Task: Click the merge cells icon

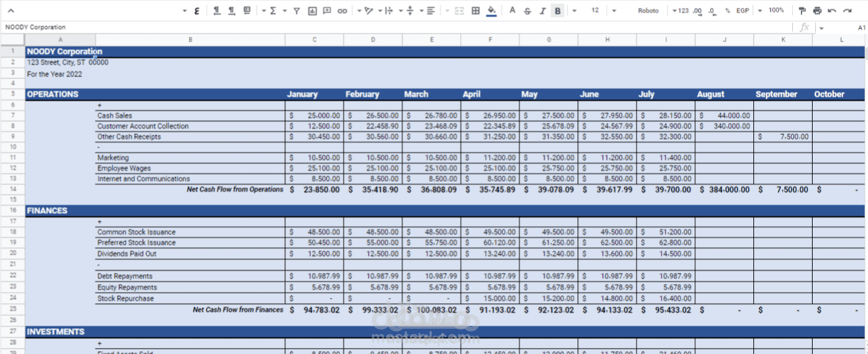Action: tap(459, 11)
